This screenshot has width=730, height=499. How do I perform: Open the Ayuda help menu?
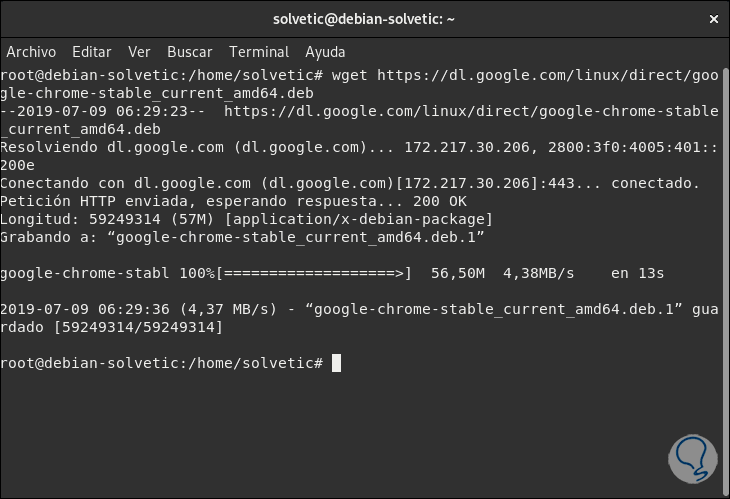click(325, 52)
